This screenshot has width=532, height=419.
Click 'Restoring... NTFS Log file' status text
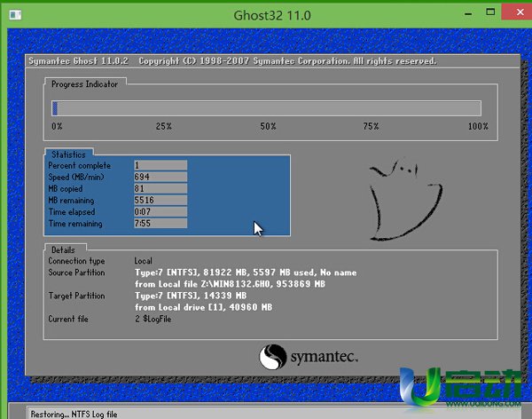point(74,415)
